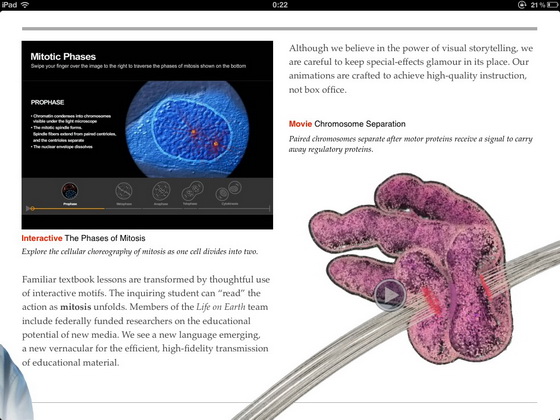This screenshot has width=560, height=420.
Task: Tap the Wi-Fi status icon
Action: pos(25,5)
